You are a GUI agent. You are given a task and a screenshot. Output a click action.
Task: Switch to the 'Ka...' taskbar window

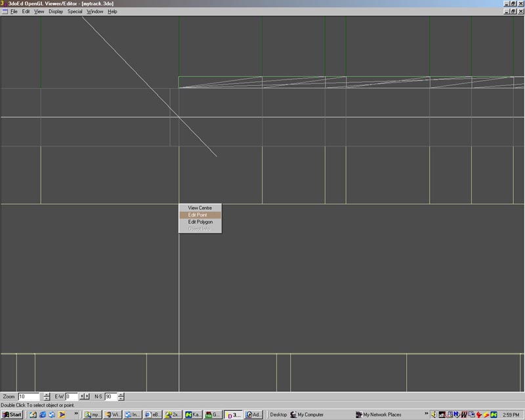193,415
